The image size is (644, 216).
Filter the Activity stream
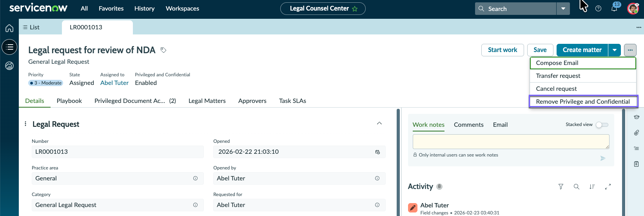[561, 187]
